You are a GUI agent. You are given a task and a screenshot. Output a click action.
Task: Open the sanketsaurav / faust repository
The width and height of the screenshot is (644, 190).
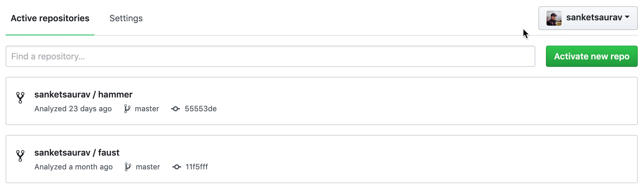[77, 152]
